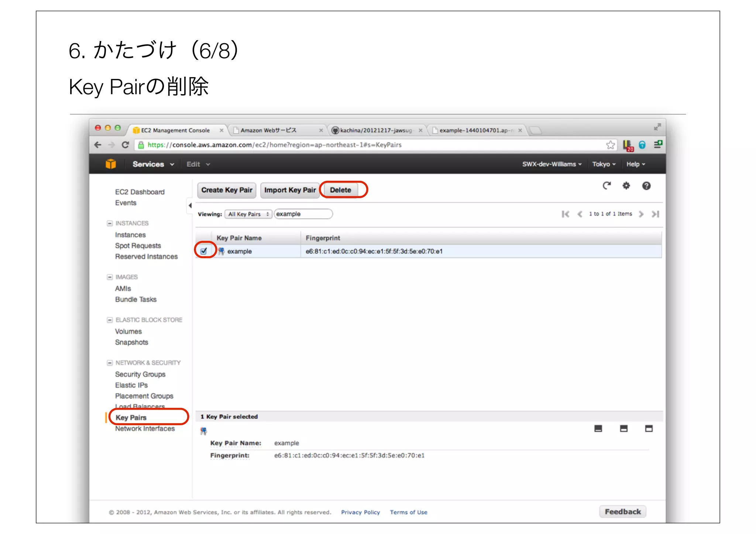Close the EC2 Management Console tab
This screenshot has width=756, height=534.
(x=221, y=130)
